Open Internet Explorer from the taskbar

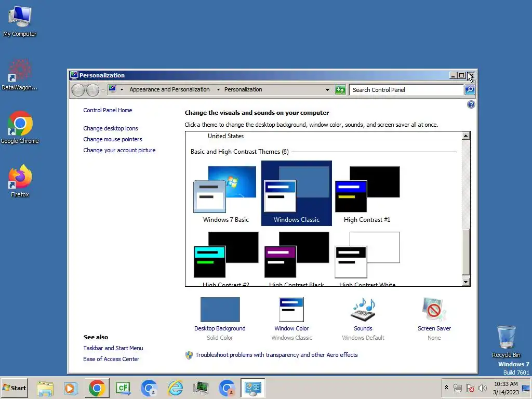tap(176, 388)
